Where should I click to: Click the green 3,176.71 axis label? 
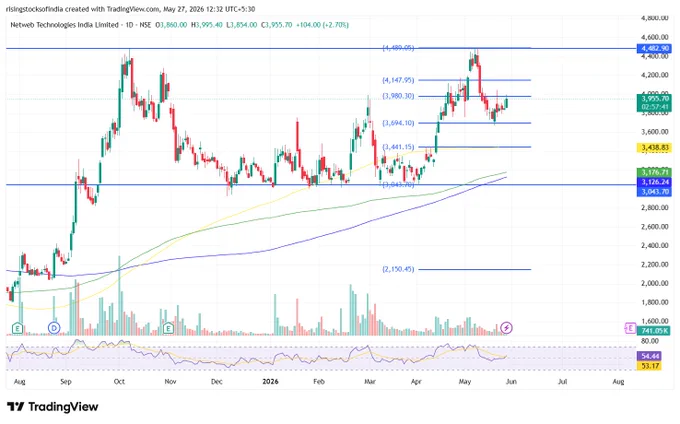pyautogui.click(x=654, y=173)
